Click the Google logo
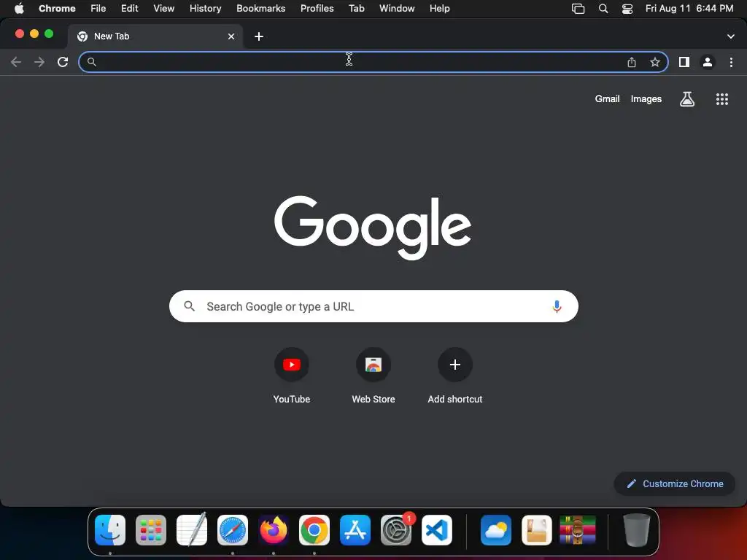The width and height of the screenshot is (747, 560). pos(373,227)
